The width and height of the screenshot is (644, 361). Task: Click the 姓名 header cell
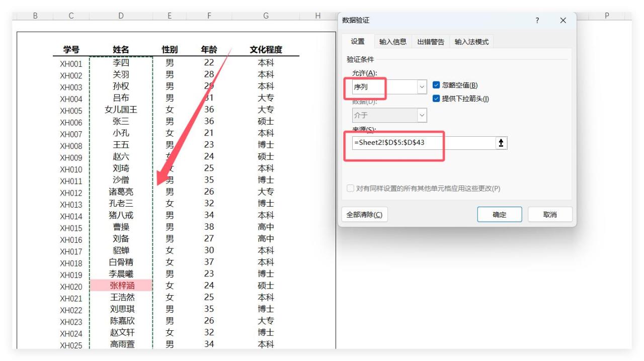coord(121,50)
